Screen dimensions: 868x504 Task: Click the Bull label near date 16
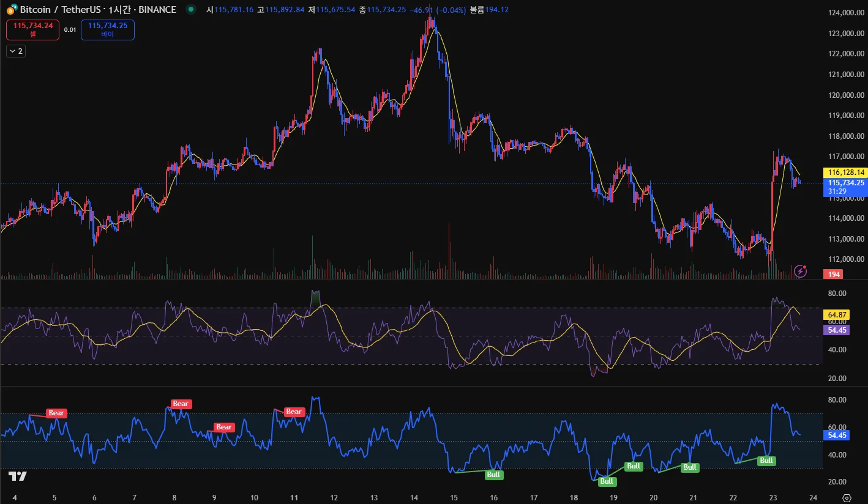(x=494, y=475)
